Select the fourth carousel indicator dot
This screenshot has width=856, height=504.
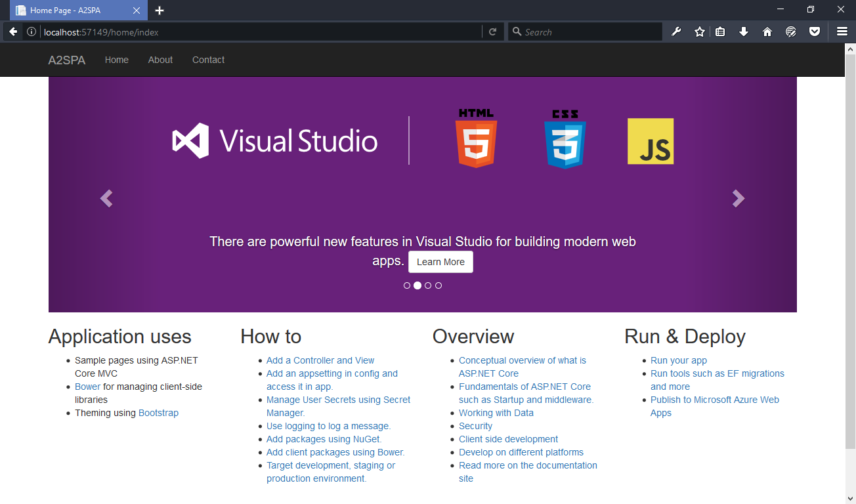click(439, 285)
